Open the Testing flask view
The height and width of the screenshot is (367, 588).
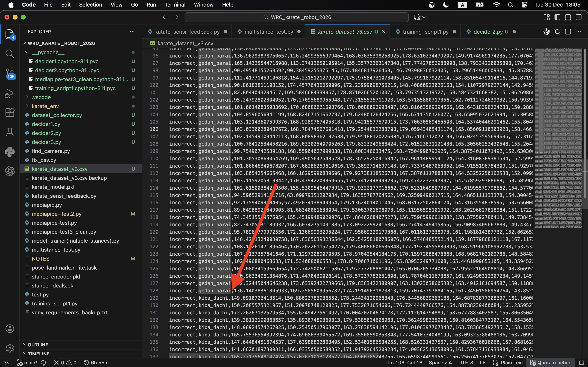pos(10,132)
